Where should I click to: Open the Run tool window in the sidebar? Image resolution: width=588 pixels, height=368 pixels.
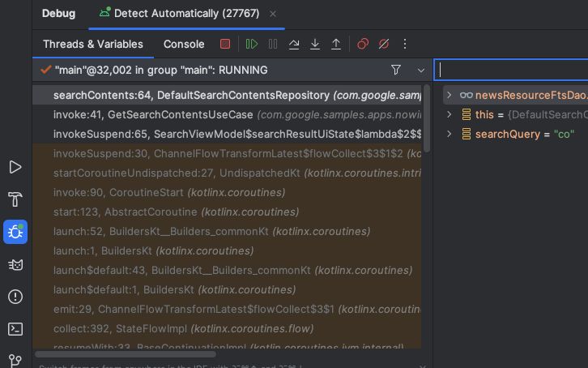[15, 167]
